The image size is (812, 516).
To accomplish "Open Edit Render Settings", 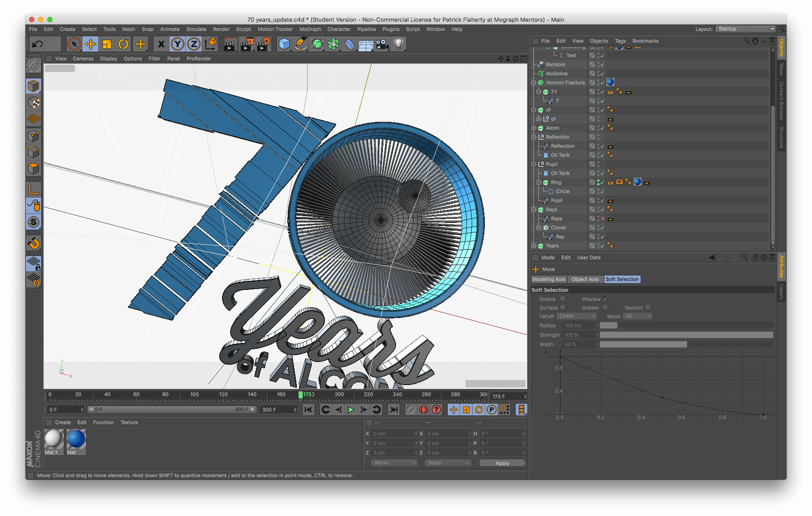I will pyautogui.click(x=264, y=44).
